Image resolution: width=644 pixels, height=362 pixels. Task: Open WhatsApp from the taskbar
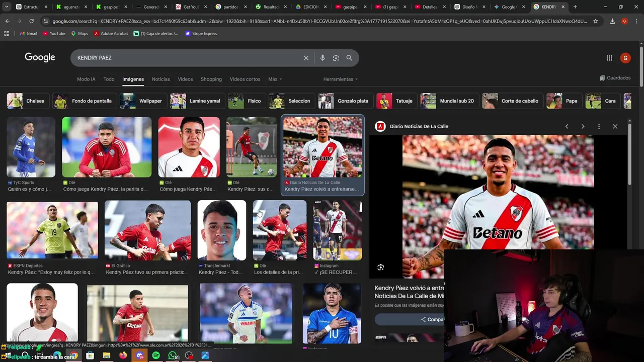tap(173, 355)
